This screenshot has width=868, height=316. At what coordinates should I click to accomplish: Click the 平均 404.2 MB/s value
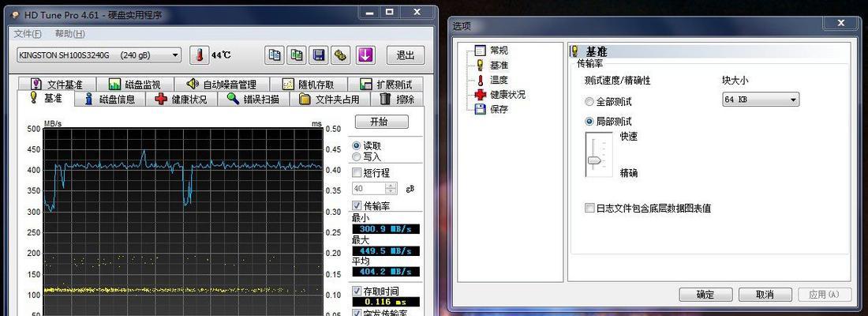click(385, 272)
